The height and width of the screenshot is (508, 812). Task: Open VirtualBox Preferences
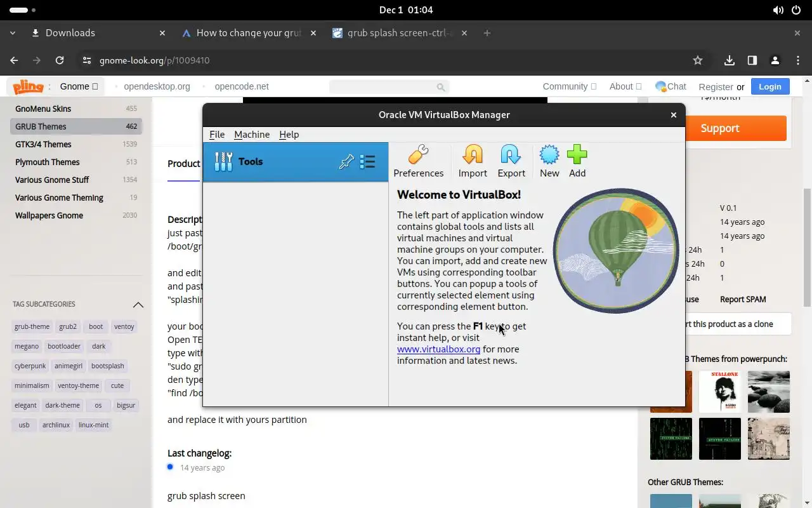click(418, 161)
